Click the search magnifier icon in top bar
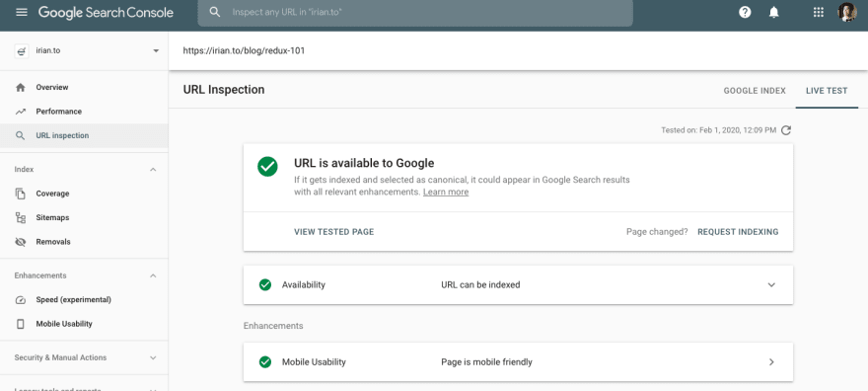 click(215, 12)
